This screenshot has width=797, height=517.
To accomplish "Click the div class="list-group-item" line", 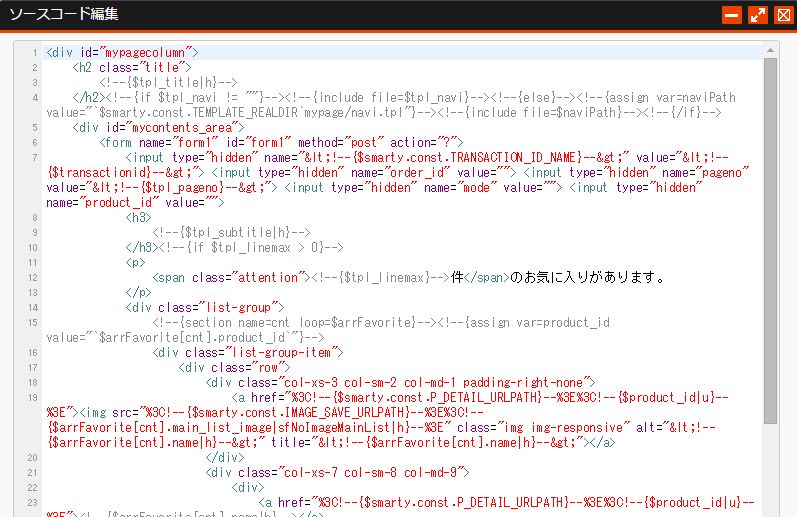I will pos(248,352).
